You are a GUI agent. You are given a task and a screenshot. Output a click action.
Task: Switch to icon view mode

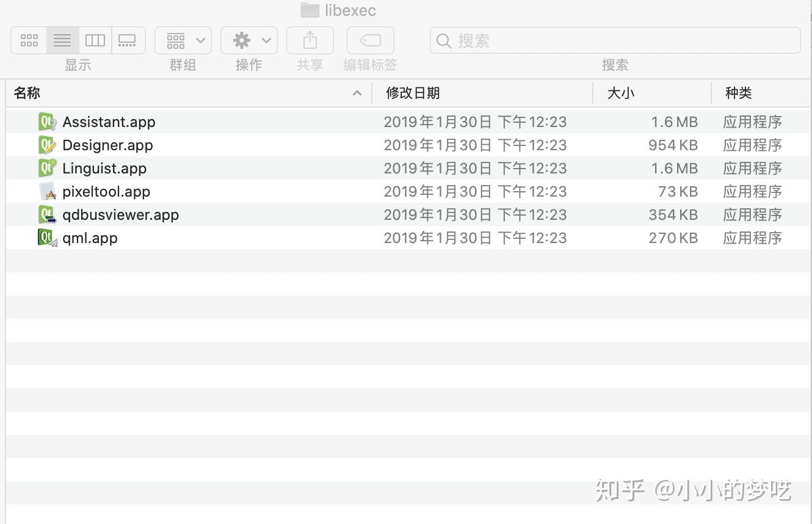(29, 40)
